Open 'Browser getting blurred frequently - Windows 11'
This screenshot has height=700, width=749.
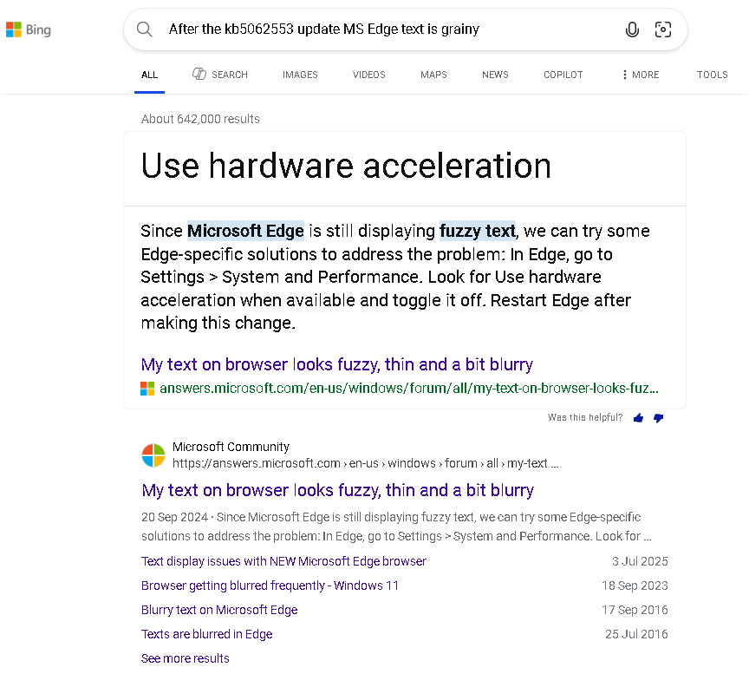(x=270, y=586)
